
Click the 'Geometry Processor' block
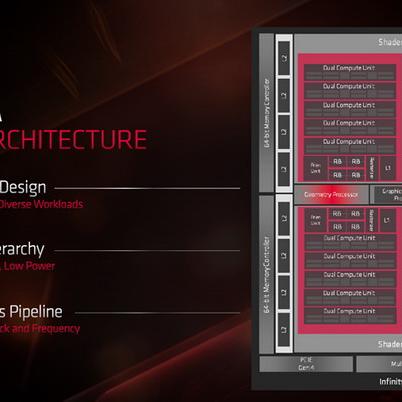tap(331, 194)
